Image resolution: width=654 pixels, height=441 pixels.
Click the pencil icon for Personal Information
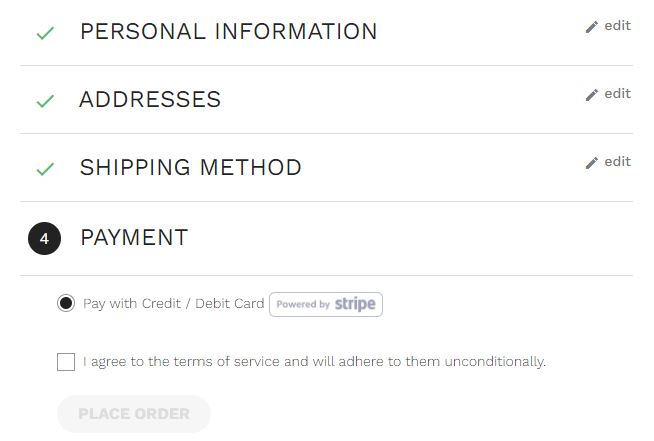click(x=592, y=27)
